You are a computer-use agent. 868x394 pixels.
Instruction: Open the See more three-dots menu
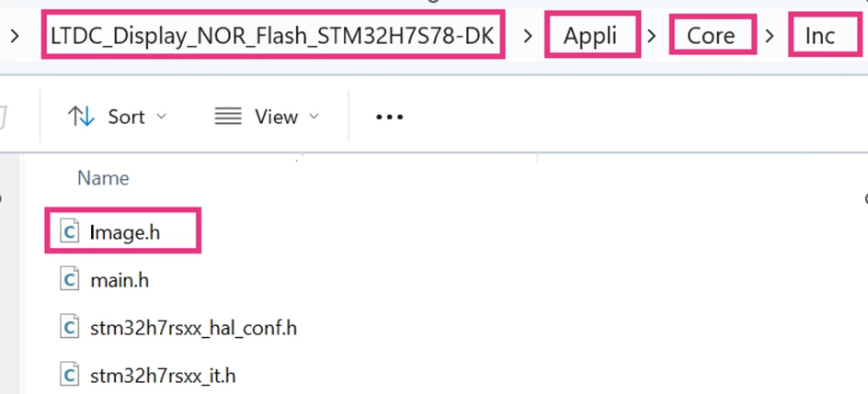pos(389,118)
